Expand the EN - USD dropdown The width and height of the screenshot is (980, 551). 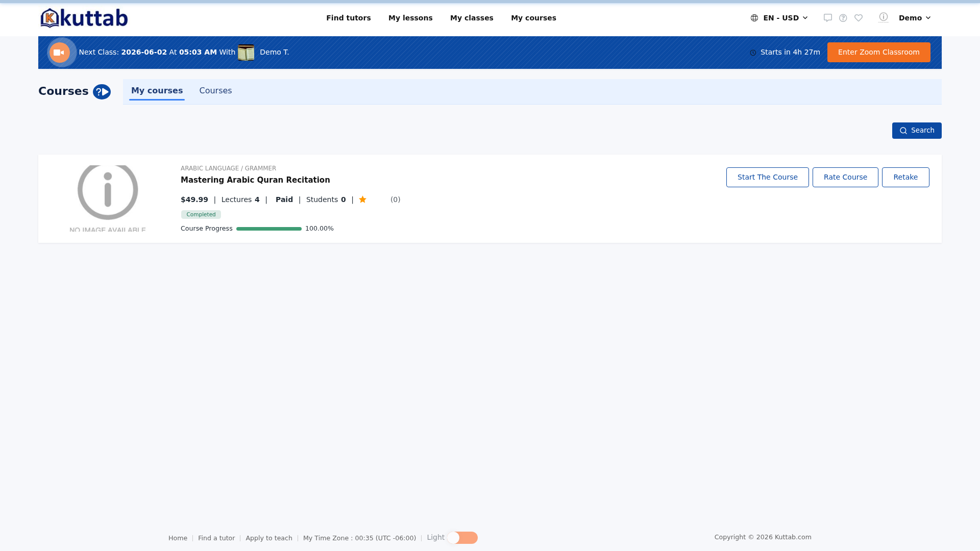[779, 18]
